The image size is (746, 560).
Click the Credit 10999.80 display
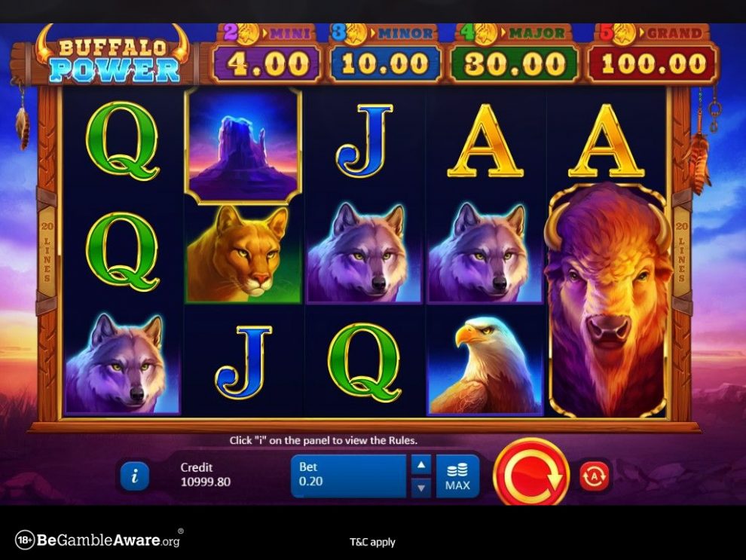(x=206, y=474)
